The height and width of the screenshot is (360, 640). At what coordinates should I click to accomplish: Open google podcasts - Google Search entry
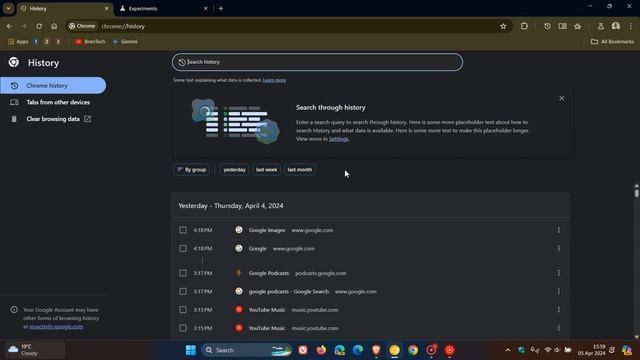[289, 291]
